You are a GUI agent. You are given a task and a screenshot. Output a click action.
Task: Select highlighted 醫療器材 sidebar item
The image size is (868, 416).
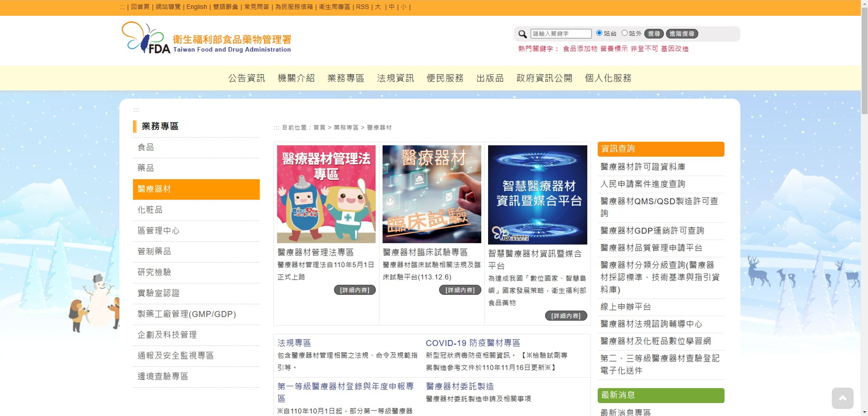coord(196,189)
